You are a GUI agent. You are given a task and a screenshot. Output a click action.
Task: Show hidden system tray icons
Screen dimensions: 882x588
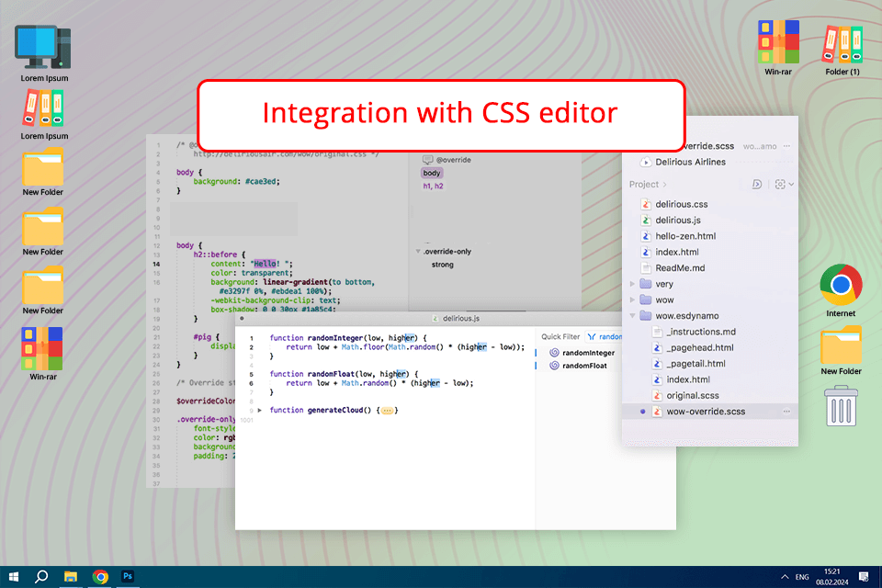[784, 577]
